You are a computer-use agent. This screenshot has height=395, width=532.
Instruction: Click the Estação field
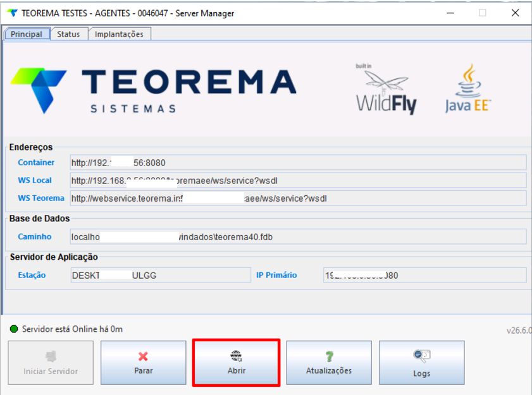[161, 275]
